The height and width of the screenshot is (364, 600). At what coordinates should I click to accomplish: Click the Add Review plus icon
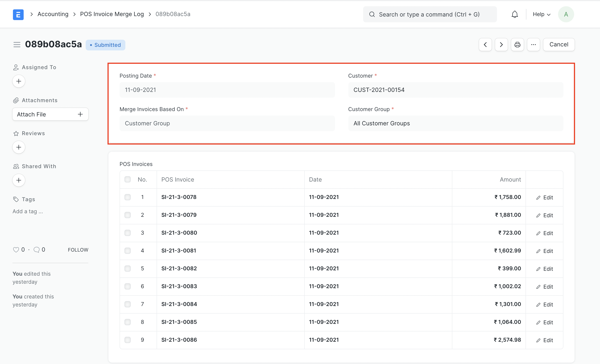coord(19,147)
